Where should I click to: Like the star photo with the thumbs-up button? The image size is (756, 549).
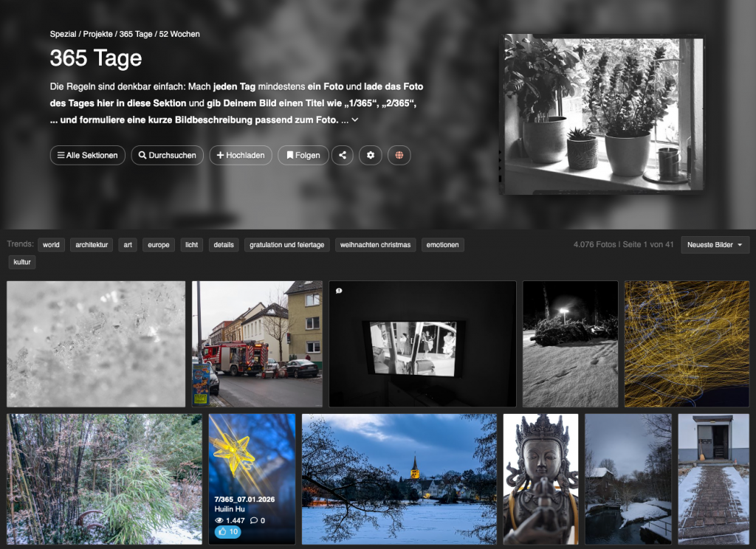pyautogui.click(x=228, y=532)
